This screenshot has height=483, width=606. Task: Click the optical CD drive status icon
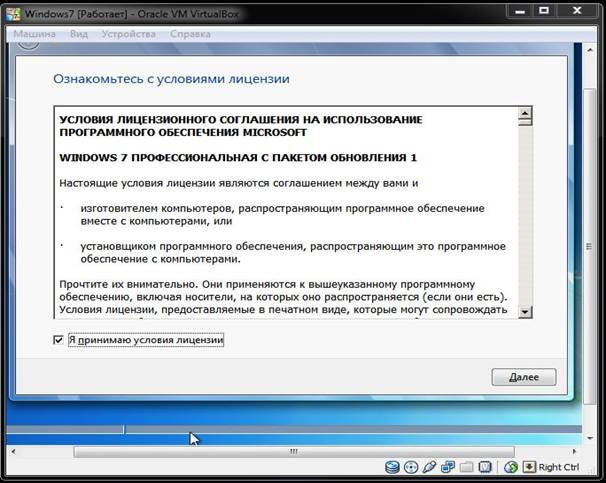(411, 467)
